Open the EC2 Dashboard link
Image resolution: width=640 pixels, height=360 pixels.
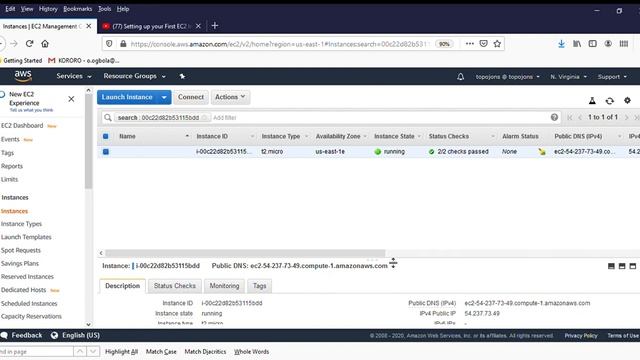pyautogui.click(x=22, y=125)
